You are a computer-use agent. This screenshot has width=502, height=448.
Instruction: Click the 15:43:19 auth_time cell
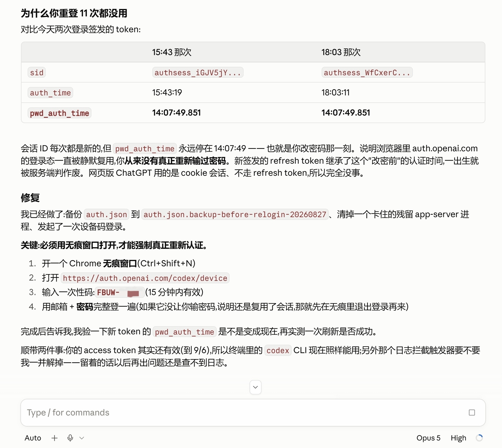tap(167, 92)
